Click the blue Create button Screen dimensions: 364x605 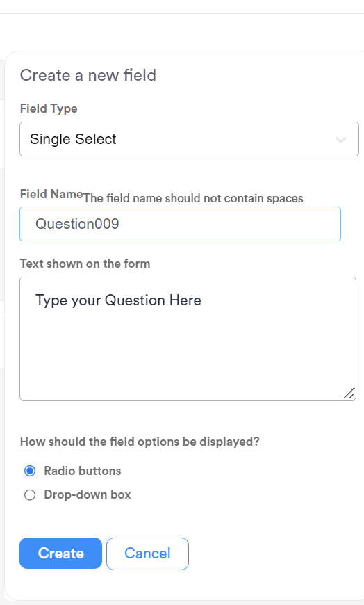coord(60,554)
